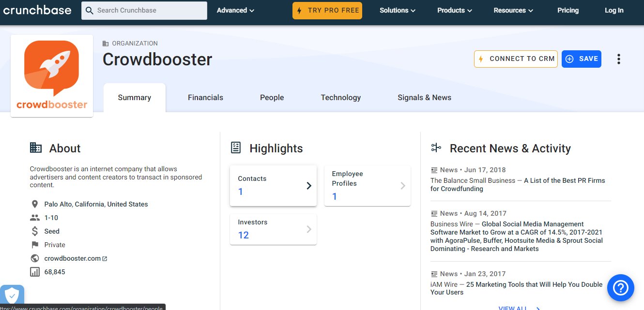The width and height of the screenshot is (644, 310).
Task: Click the news icon dated Jun 17, 2018
Action: coord(434,170)
